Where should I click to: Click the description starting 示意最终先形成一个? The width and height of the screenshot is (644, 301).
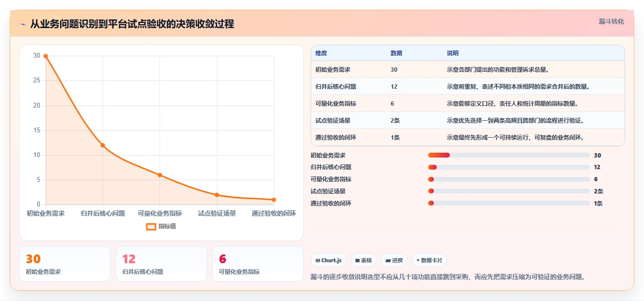point(515,138)
